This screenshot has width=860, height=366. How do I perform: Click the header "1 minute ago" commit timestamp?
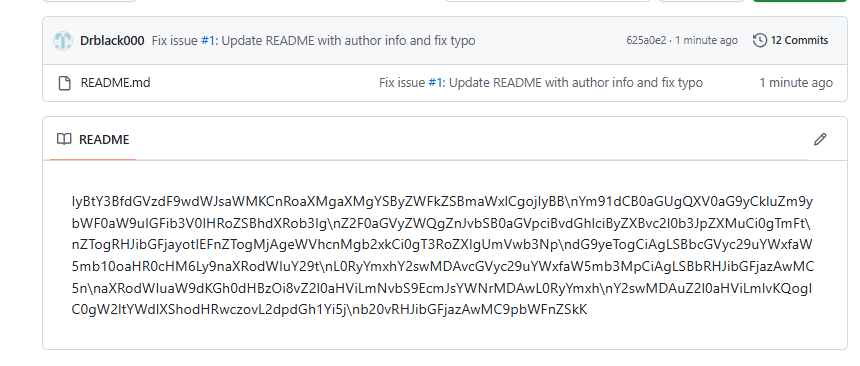coord(706,41)
